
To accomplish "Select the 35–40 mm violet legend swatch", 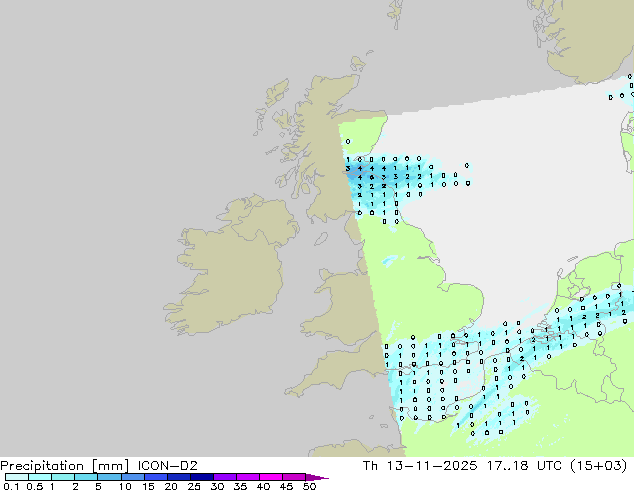I will (247, 477).
